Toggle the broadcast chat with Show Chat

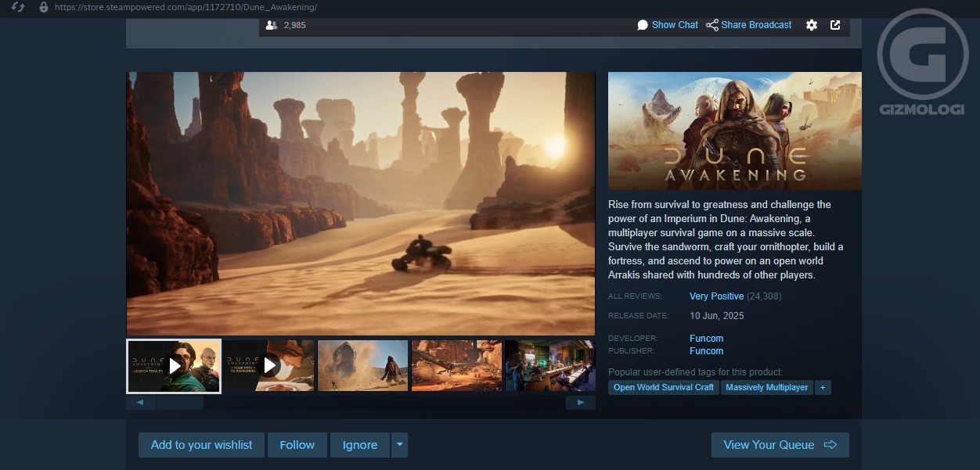pyautogui.click(x=674, y=24)
